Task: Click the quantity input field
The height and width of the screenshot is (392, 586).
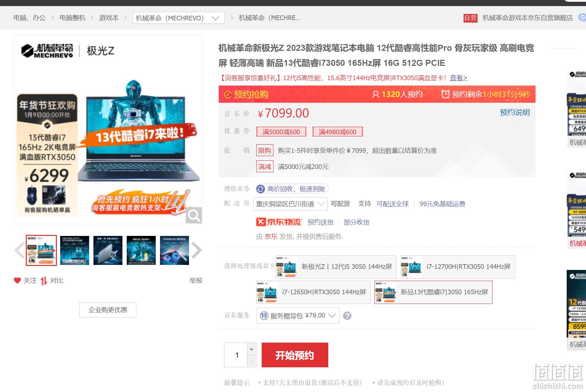Action: [236, 355]
